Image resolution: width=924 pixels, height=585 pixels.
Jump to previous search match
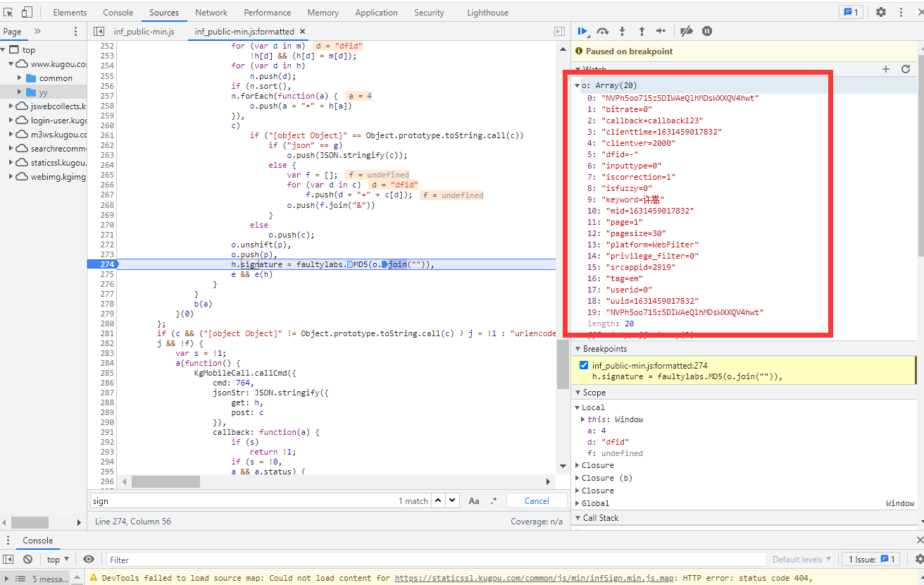[x=437, y=500]
